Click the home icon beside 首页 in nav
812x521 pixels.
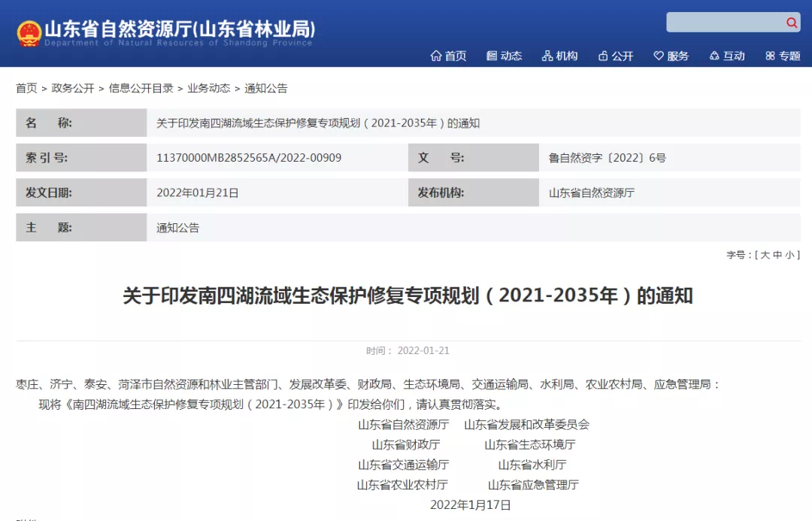[x=436, y=56]
